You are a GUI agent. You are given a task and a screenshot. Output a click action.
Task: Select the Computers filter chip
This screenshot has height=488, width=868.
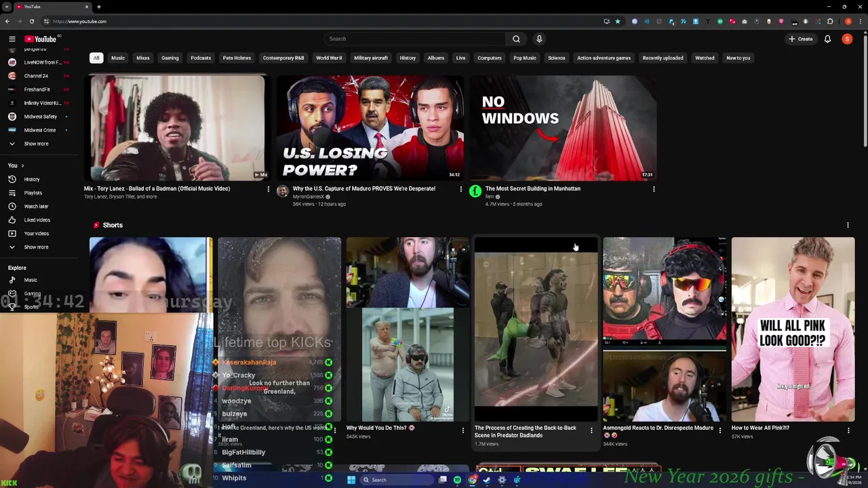[490, 58]
